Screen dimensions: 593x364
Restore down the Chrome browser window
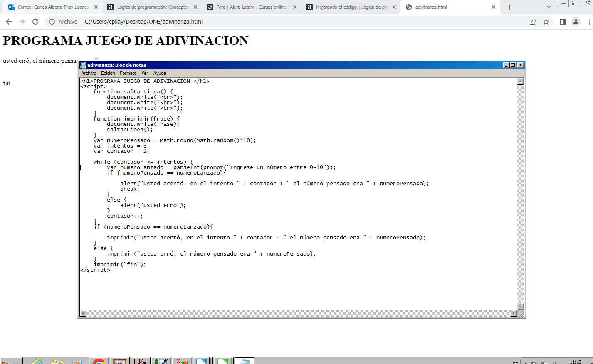(x=573, y=4)
